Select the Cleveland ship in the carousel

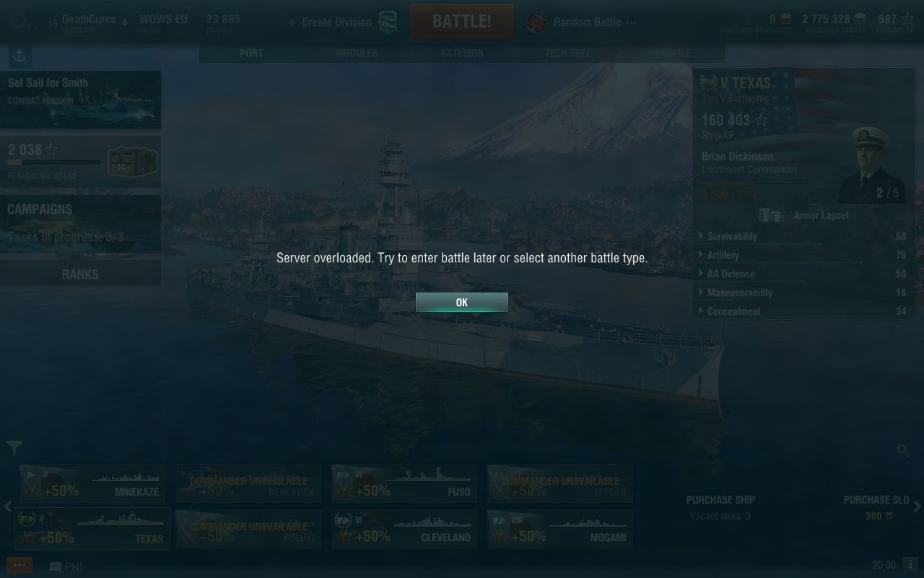coord(404,529)
